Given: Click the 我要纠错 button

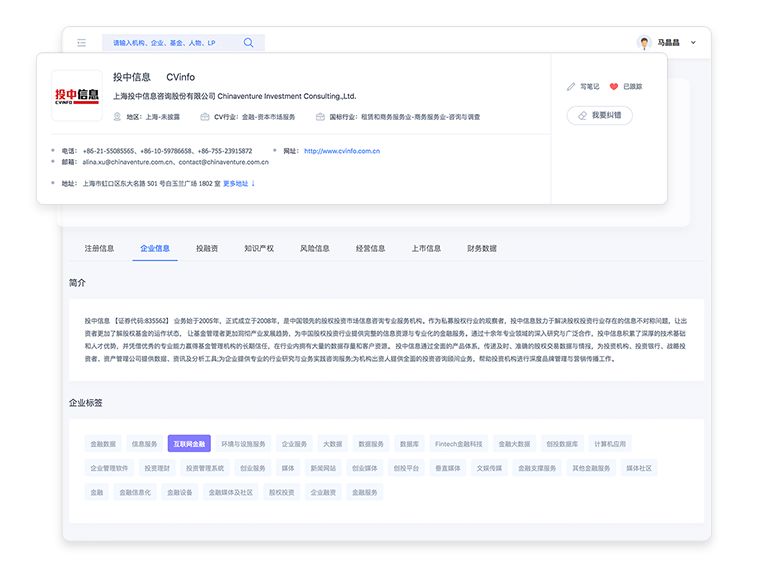Looking at the screenshot, I should pos(600,116).
